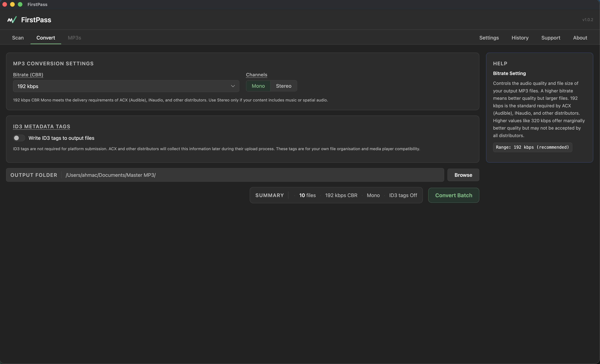Image resolution: width=600 pixels, height=364 pixels.
Task: Click the SUMMARY label
Action: click(269, 195)
